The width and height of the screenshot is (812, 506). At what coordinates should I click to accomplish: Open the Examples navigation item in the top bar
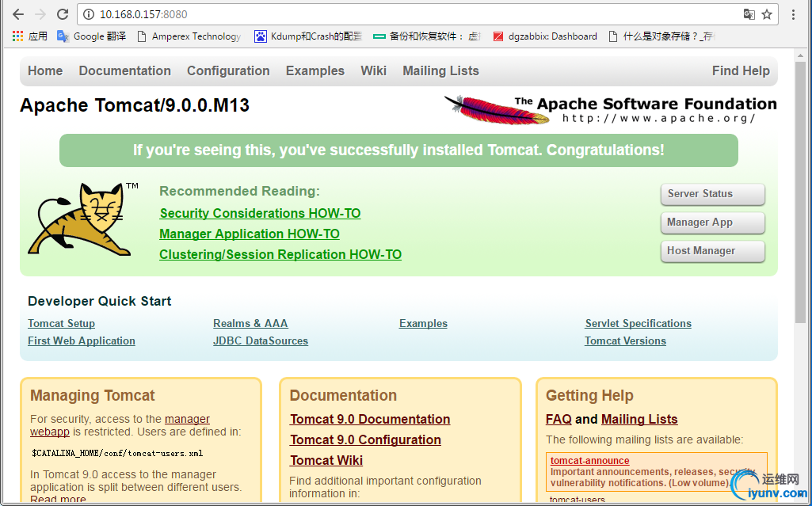(315, 71)
